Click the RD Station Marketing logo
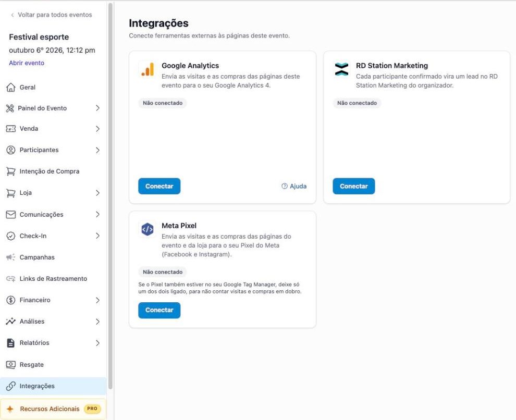516x420 pixels. point(341,69)
